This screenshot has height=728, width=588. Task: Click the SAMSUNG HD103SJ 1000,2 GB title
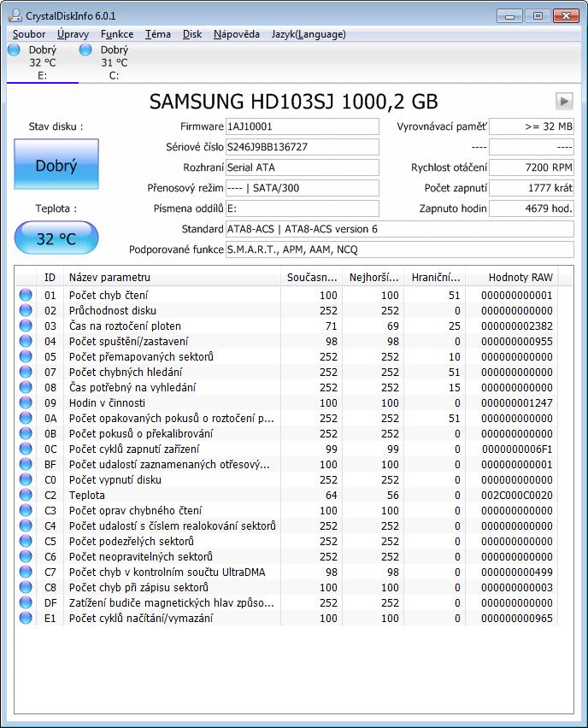(x=293, y=101)
